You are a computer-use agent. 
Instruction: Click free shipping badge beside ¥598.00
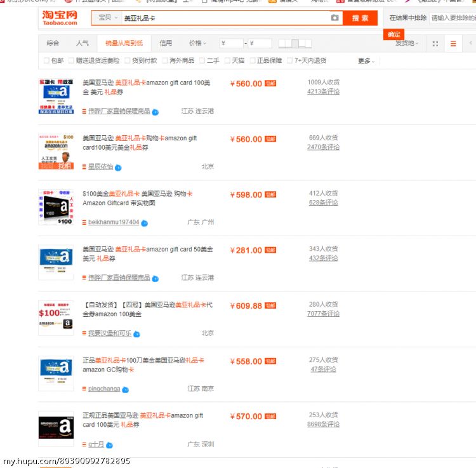(x=270, y=194)
